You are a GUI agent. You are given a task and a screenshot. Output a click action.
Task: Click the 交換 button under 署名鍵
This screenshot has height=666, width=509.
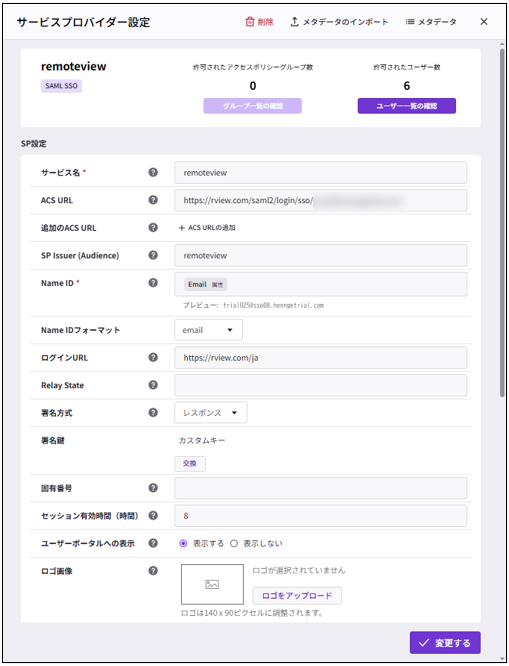[x=190, y=464]
